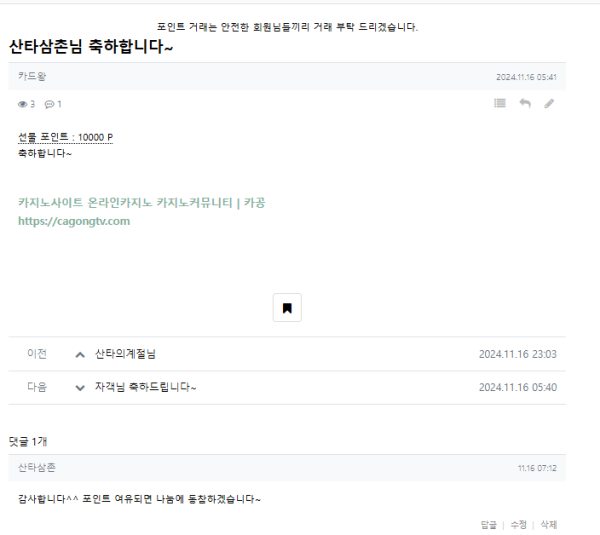Click the pencil edit icon

coord(549,104)
